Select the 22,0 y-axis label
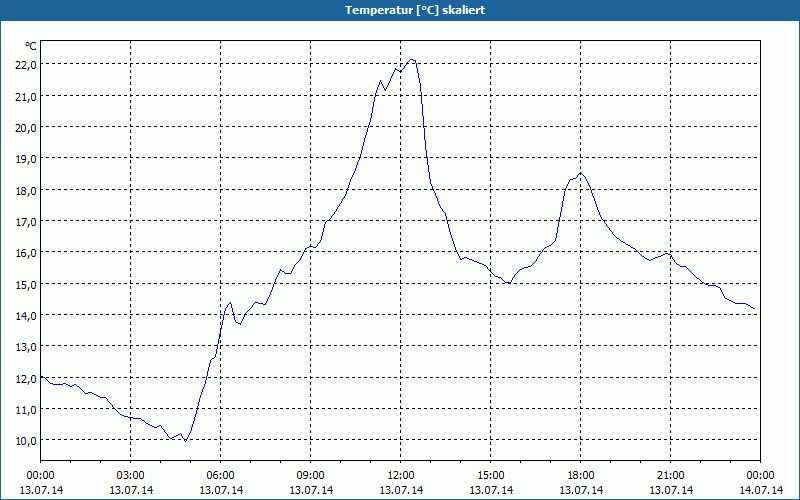Image resolution: width=800 pixels, height=500 pixels. (27, 65)
